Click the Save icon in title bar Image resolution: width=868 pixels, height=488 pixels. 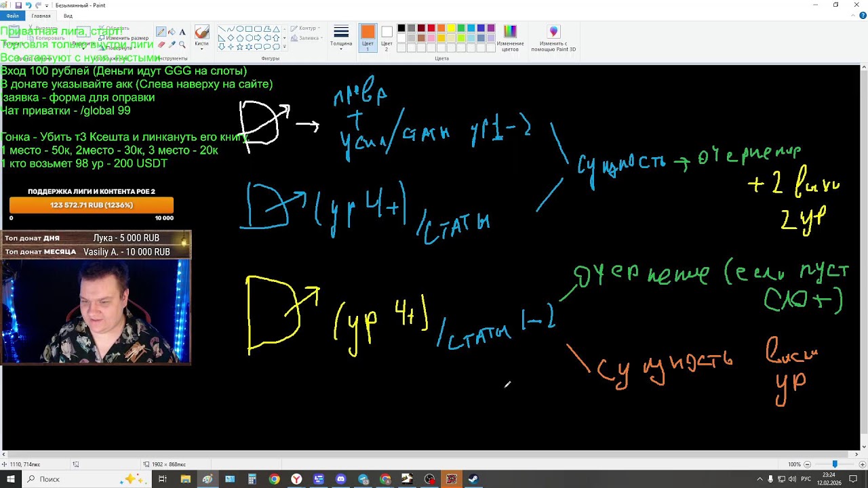18,5
